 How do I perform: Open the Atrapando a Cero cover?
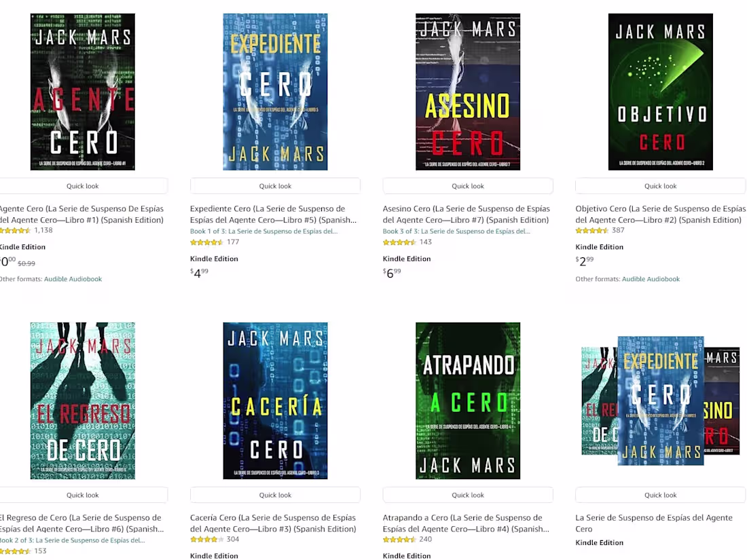[x=468, y=401]
